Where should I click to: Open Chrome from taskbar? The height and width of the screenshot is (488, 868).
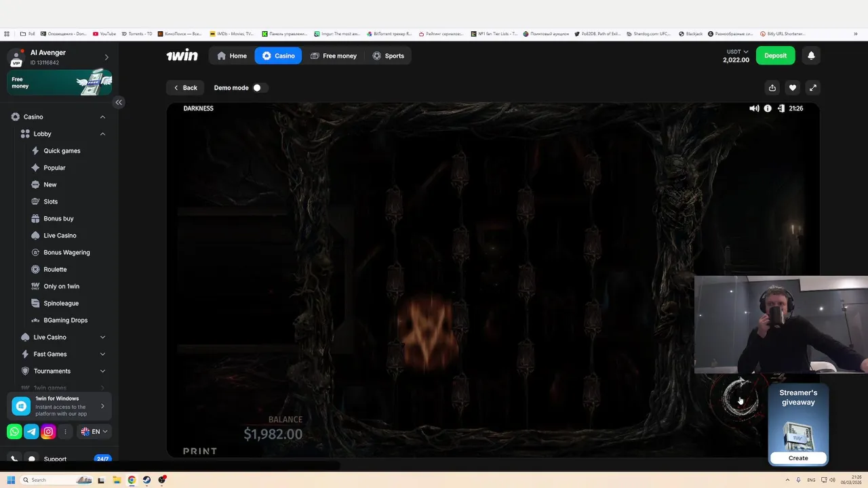coord(132,480)
